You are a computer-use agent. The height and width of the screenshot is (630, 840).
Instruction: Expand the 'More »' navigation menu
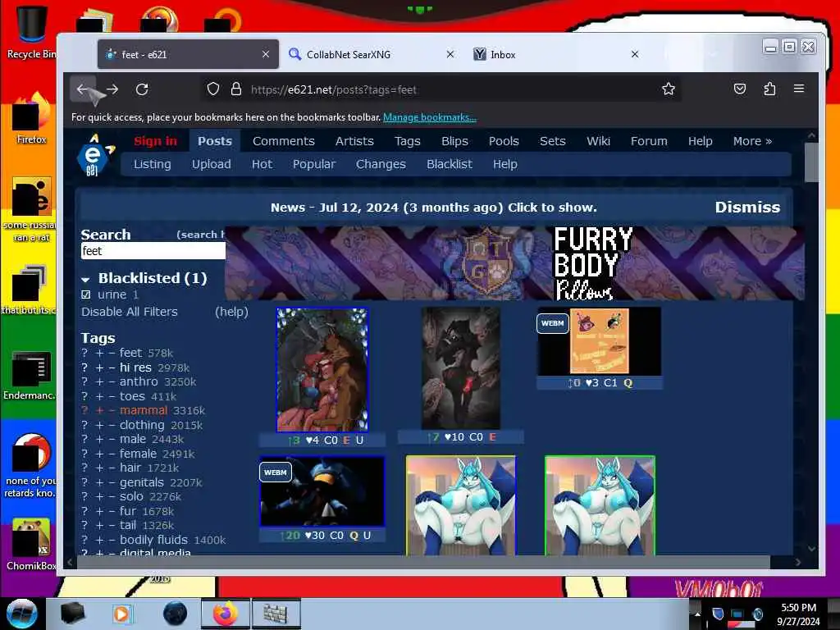[752, 141]
